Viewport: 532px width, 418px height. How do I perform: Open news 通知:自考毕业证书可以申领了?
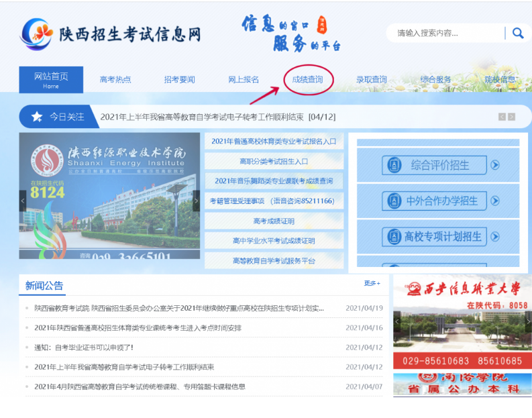pos(84,347)
